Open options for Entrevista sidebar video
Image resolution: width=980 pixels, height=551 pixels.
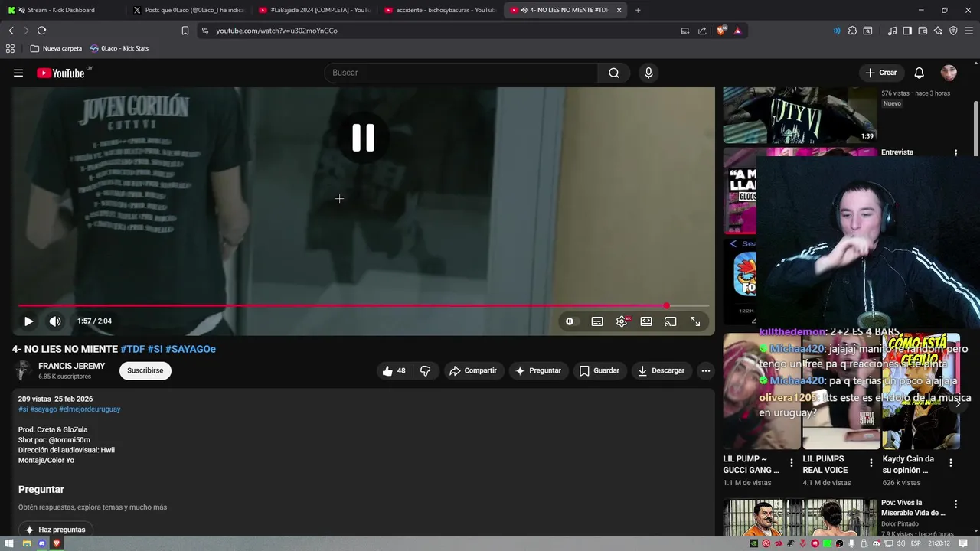tap(955, 152)
